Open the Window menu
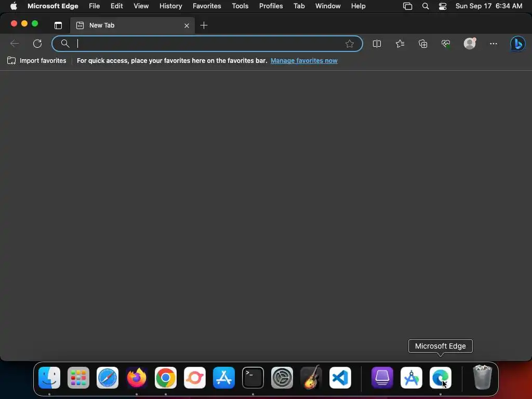The height and width of the screenshot is (399, 532). 328,6
